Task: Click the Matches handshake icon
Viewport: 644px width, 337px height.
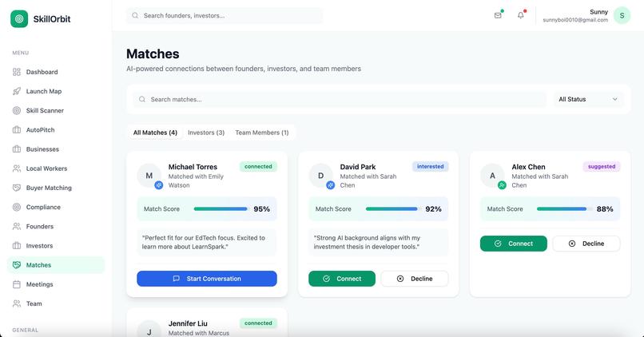Action: (17, 265)
